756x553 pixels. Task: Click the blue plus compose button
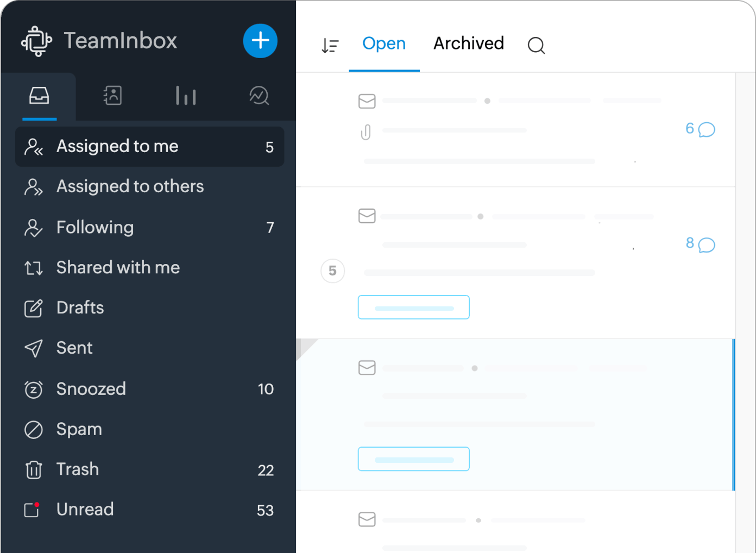click(x=260, y=41)
